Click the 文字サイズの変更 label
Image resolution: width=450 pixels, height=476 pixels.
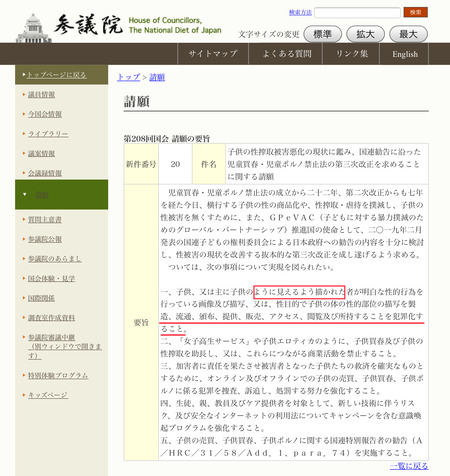pyautogui.click(x=269, y=34)
